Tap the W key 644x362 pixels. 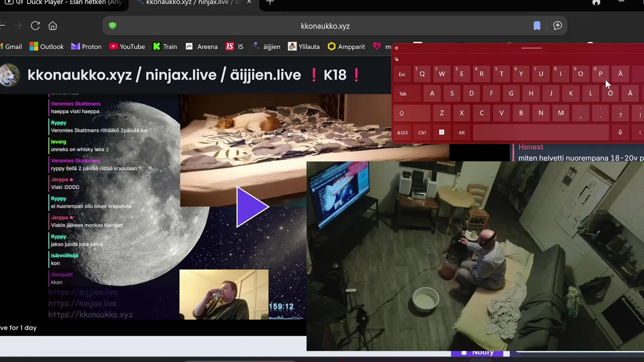point(442,74)
